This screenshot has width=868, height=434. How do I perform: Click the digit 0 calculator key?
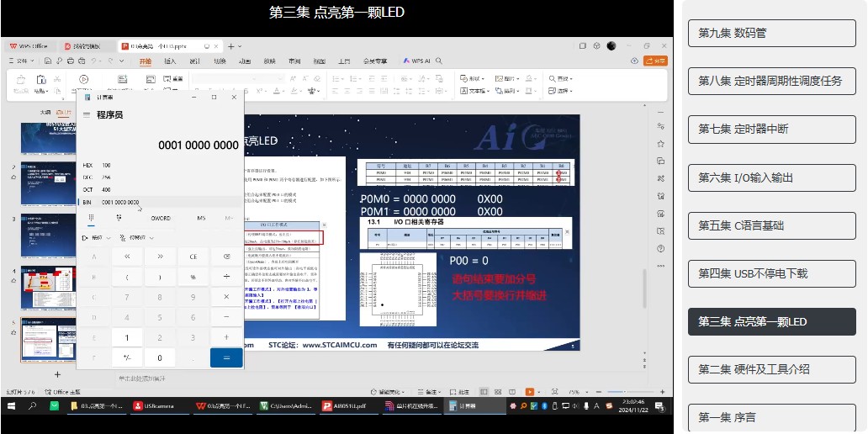(160, 357)
